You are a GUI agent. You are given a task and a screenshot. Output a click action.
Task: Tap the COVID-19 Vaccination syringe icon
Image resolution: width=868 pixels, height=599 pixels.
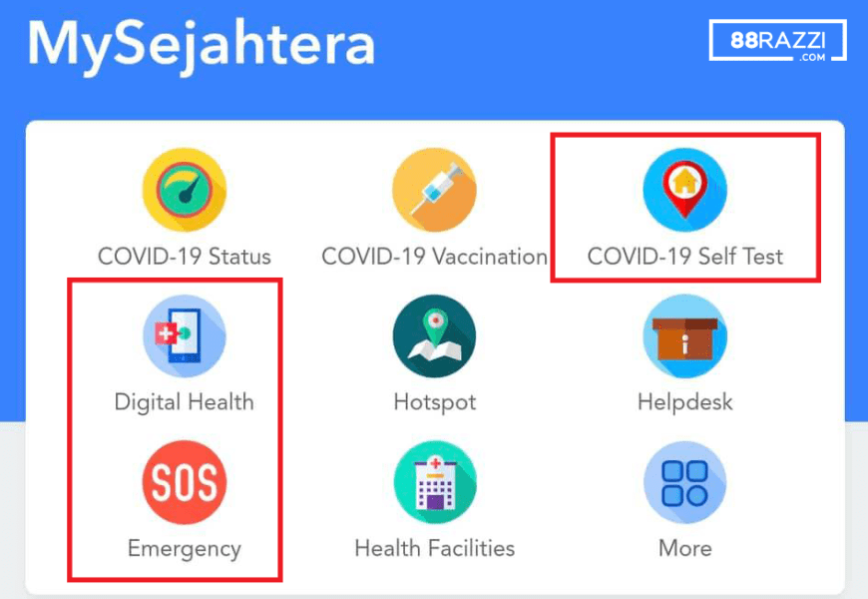435,190
